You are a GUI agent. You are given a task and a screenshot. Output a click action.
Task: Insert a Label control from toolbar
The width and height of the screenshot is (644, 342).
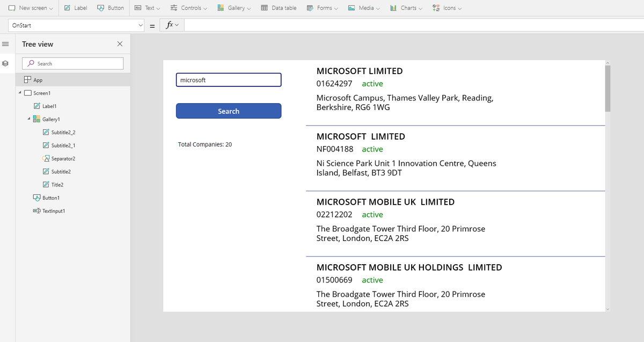pyautogui.click(x=75, y=8)
